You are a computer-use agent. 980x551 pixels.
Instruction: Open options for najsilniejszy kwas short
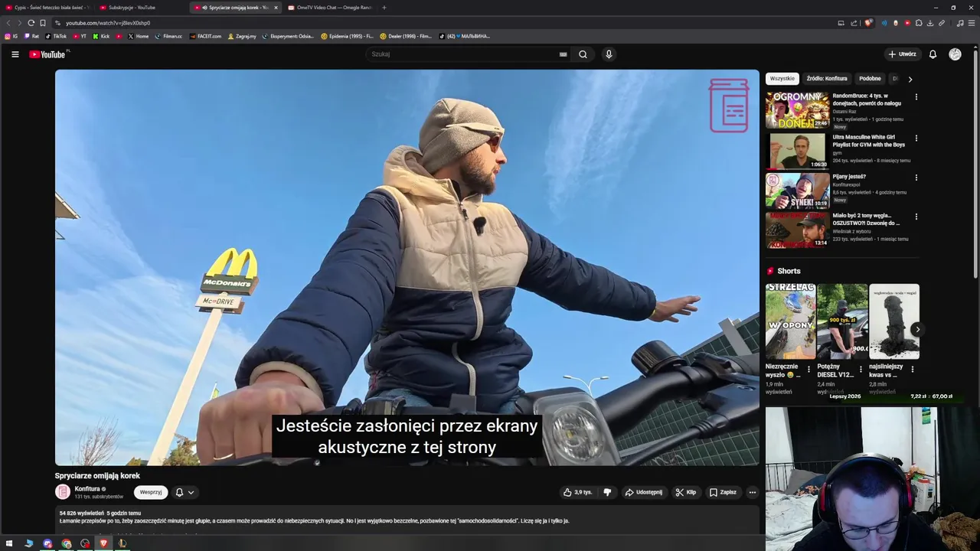click(912, 369)
